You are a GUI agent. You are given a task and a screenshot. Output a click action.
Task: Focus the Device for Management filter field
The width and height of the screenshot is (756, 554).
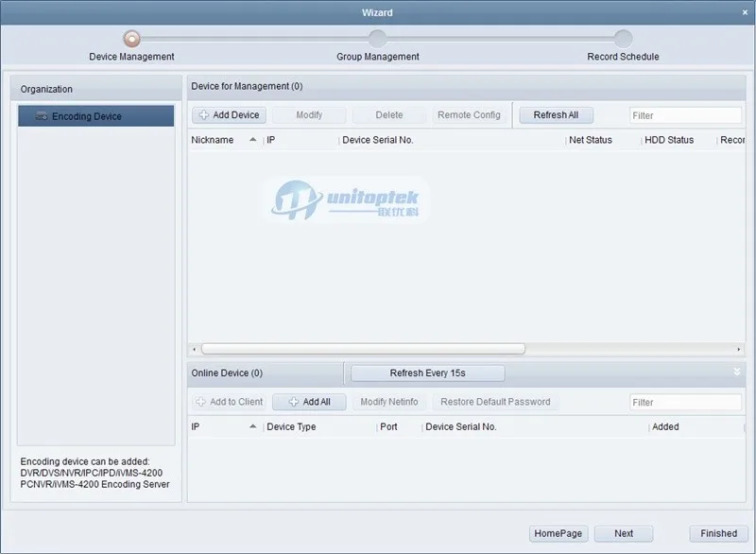(685, 115)
